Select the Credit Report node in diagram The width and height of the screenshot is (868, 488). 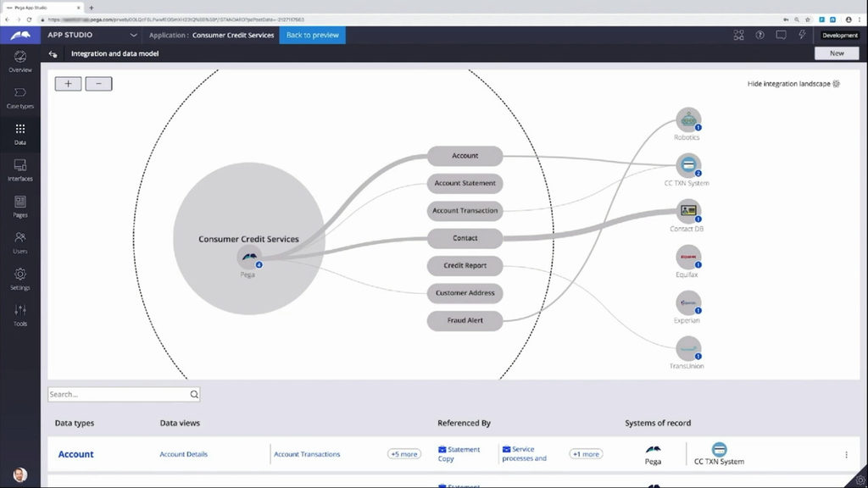465,265
